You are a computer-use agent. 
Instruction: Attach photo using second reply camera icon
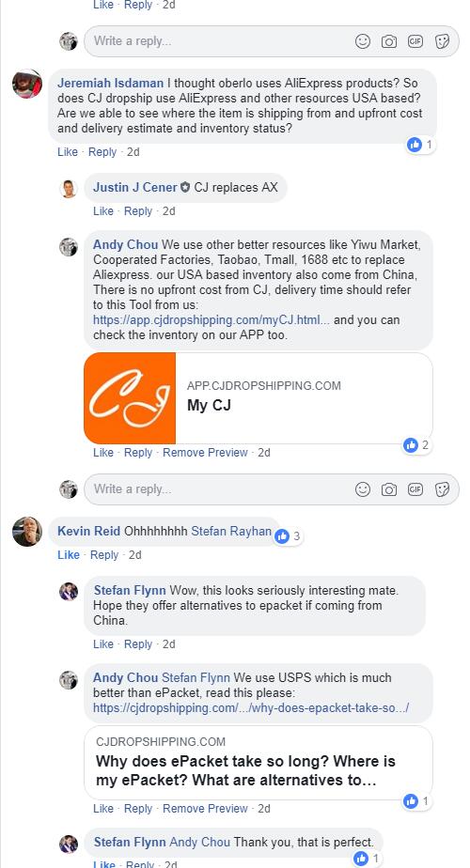pyautogui.click(x=389, y=489)
